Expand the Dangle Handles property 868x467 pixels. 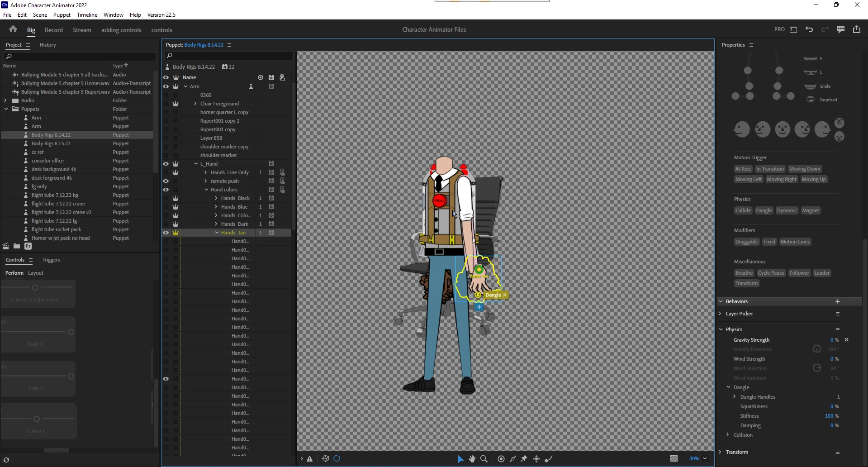click(735, 397)
